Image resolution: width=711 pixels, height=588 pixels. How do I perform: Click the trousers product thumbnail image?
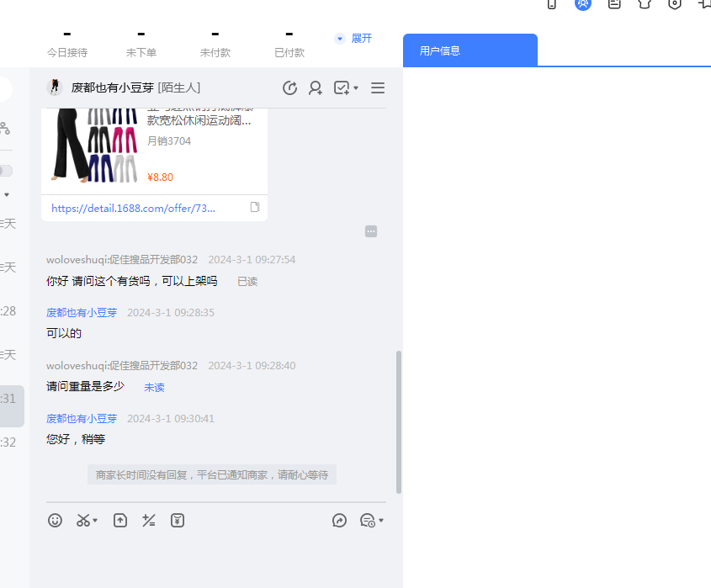pos(94,145)
